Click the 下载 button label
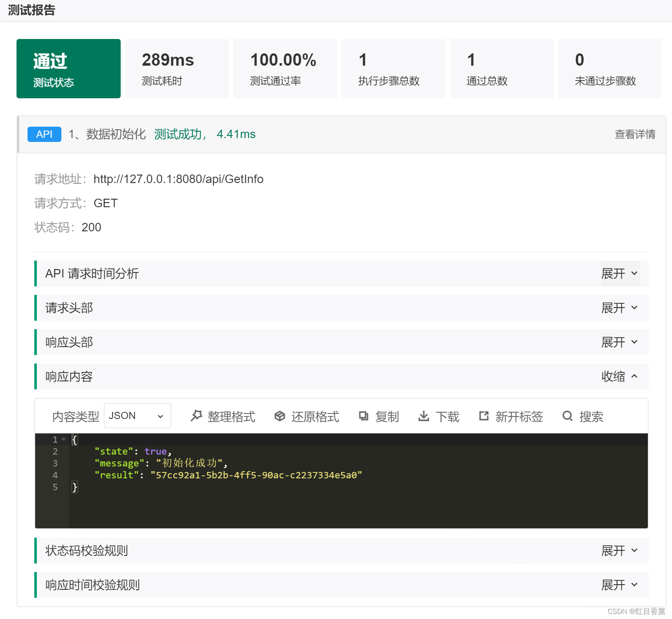Viewport: 672px width, 619px height. pos(447,416)
